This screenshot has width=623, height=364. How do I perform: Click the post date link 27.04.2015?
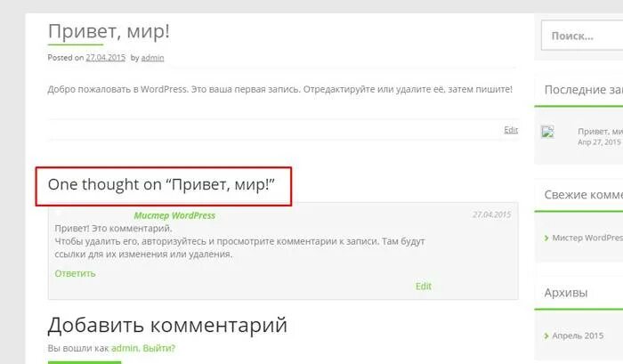105,58
